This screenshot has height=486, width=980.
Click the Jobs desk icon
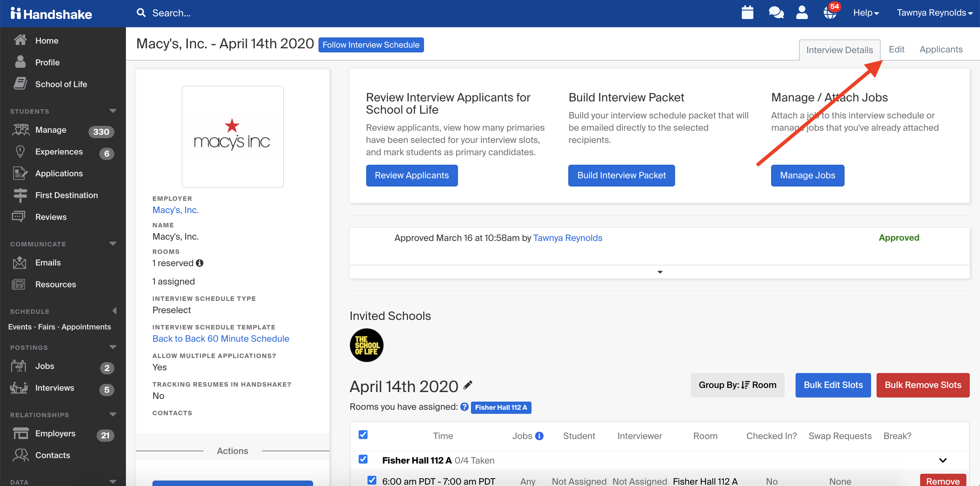19,366
